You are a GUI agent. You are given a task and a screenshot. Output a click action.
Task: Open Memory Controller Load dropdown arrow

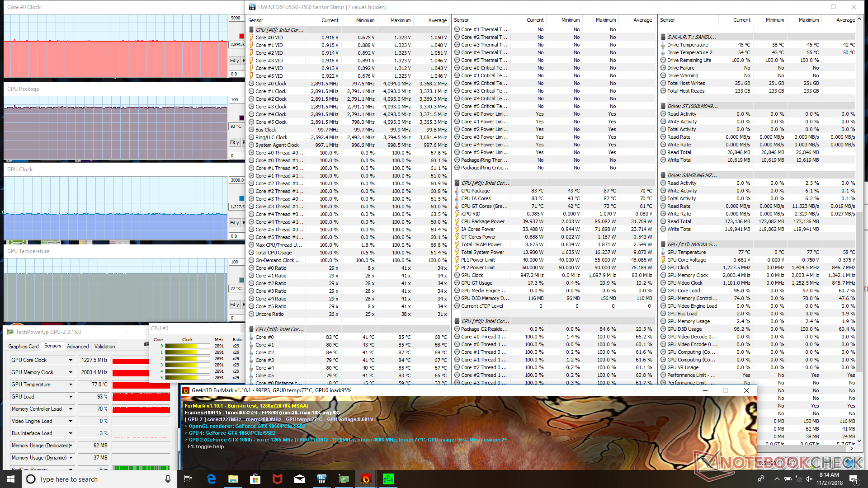click(x=71, y=409)
